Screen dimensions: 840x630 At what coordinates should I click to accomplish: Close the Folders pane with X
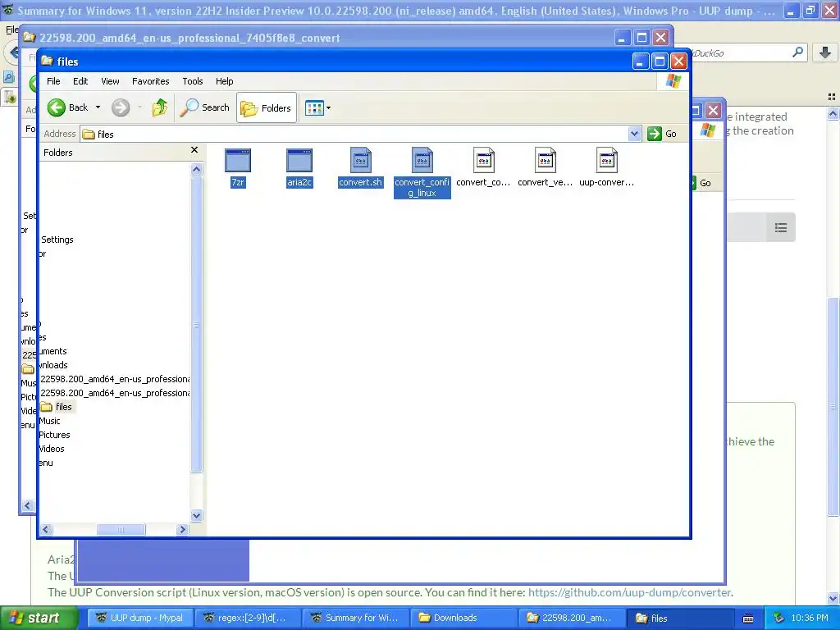(x=194, y=150)
